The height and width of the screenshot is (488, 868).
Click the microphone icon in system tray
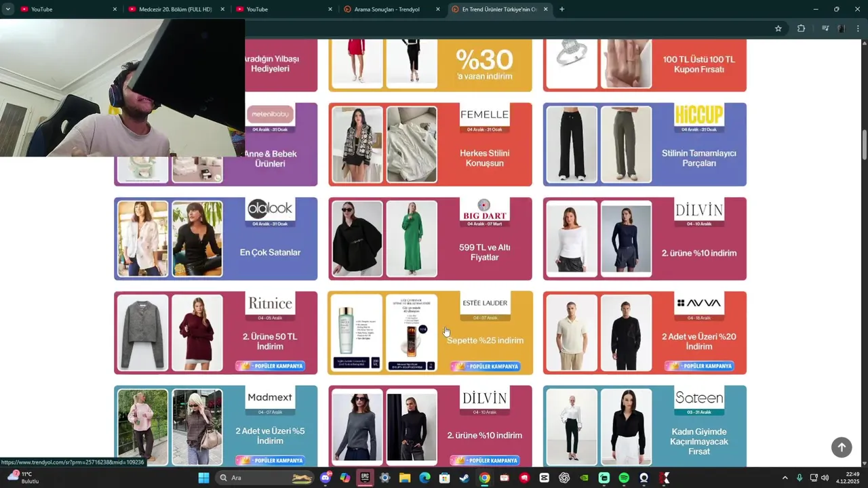point(800,478)
